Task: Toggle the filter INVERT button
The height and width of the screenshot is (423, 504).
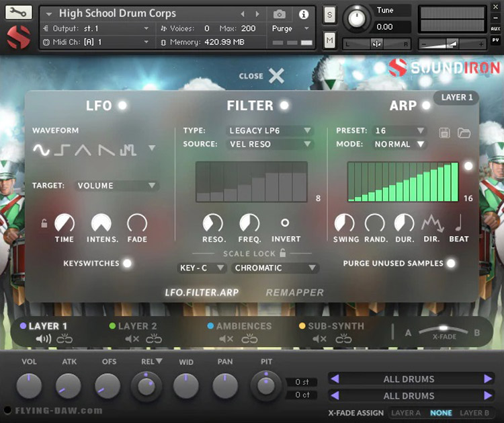Action: point(285,223)
